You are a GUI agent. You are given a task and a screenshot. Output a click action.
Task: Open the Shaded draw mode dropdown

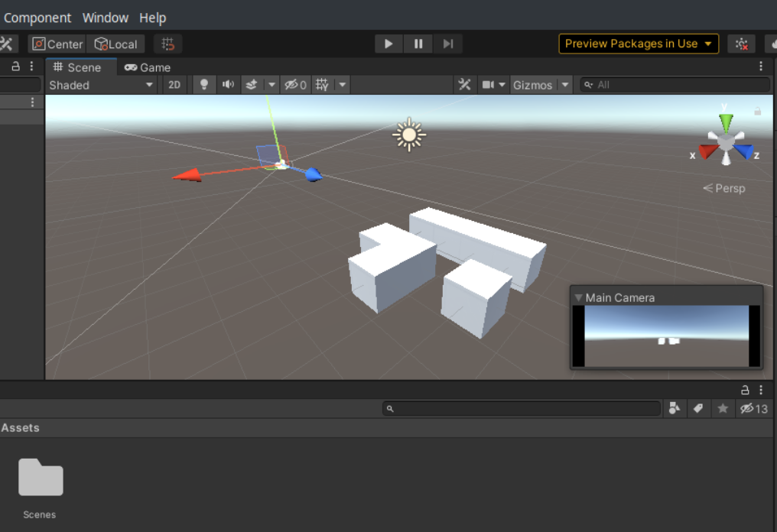point(102,85)
